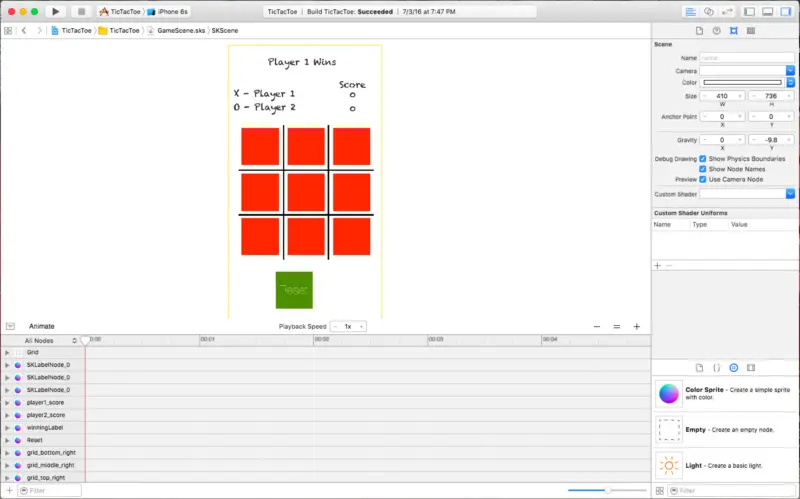Image resolution: width=800 pixels, height=499 pixels.
Task: Select TicTacToe project in jump bar
Action: coord(71,31)
